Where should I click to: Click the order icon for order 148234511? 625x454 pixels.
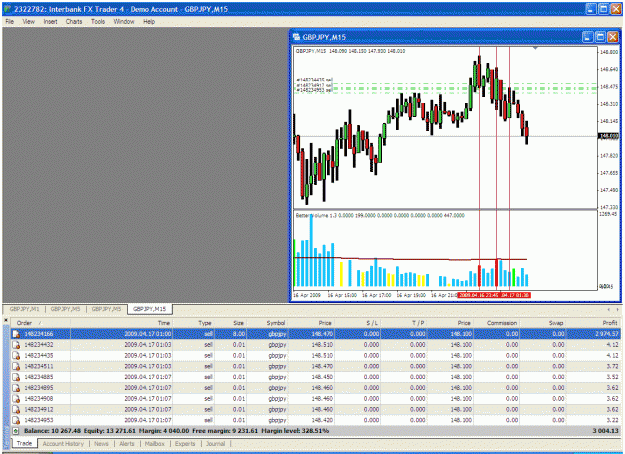(x=16, y=366)
